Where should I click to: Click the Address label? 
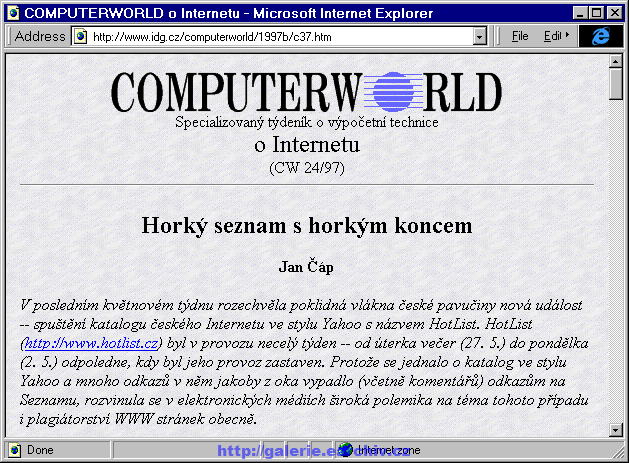(x=40, y=37)
